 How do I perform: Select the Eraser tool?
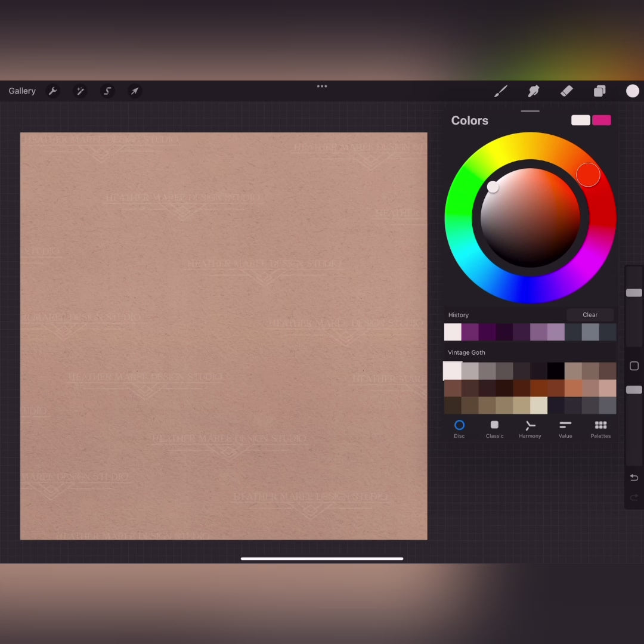coord(566,91)
